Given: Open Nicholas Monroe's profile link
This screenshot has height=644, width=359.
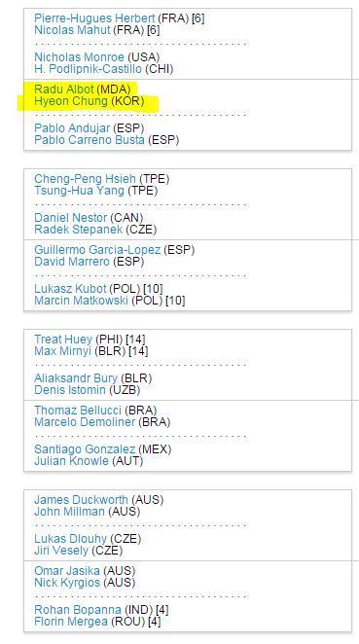Looking at the screenshot, I should pyautogui.click(x=79, y=57).
